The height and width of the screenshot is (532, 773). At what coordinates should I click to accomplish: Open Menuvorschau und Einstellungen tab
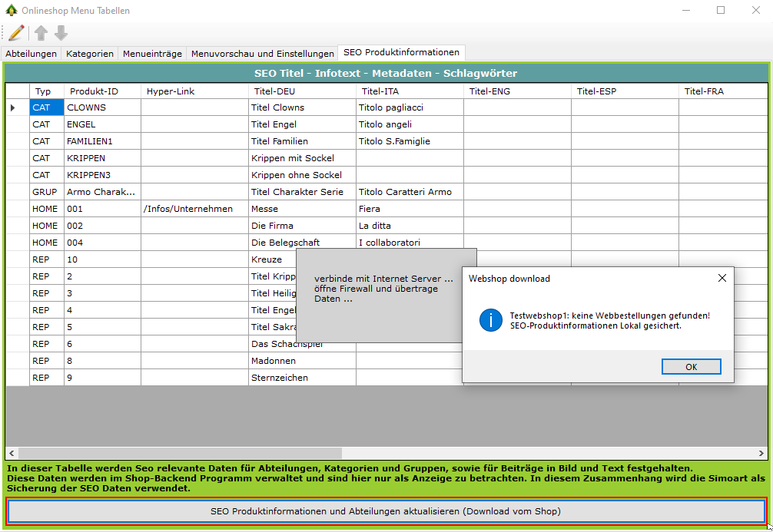pyautogui.click(x=262, y=54)
